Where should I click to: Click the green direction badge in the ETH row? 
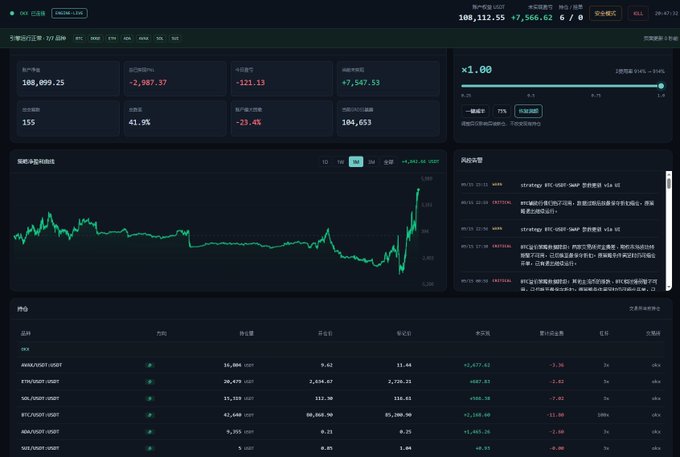coord(150,382)
